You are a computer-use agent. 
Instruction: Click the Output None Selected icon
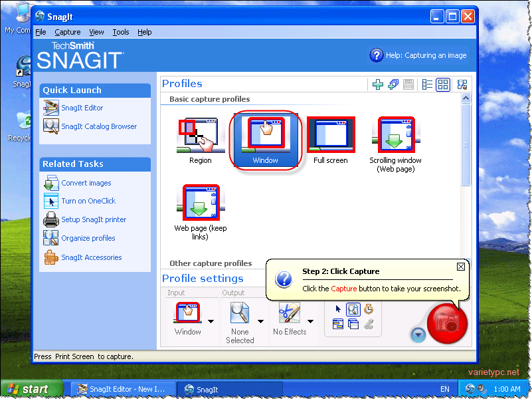[x=240, y=313]
